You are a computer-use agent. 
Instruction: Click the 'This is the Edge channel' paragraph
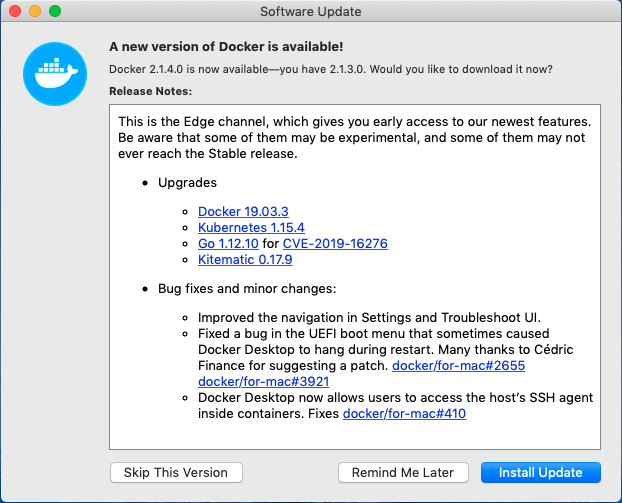coord(355,137)
